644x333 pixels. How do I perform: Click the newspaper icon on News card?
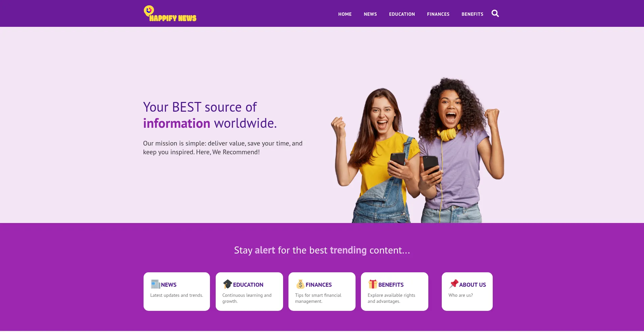tap(155, 284)
